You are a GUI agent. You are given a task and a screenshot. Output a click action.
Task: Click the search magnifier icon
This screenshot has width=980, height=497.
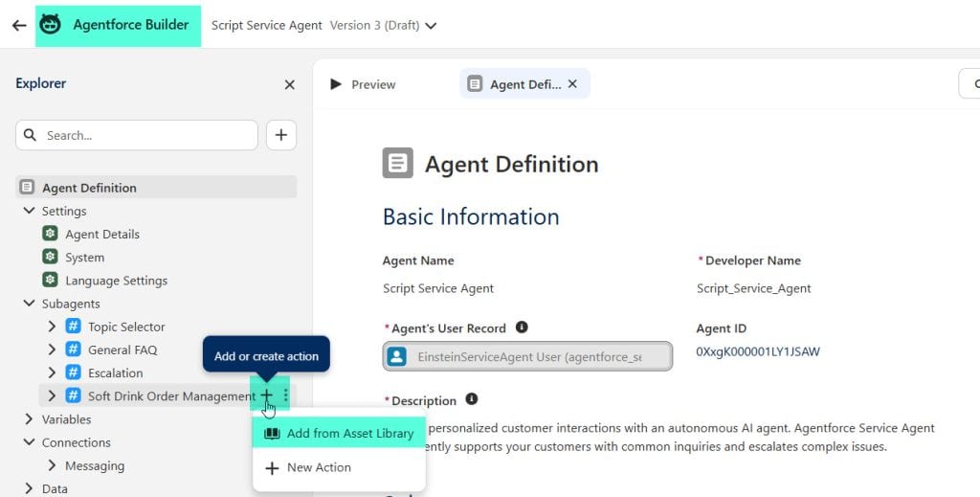[x=30, y=135]
